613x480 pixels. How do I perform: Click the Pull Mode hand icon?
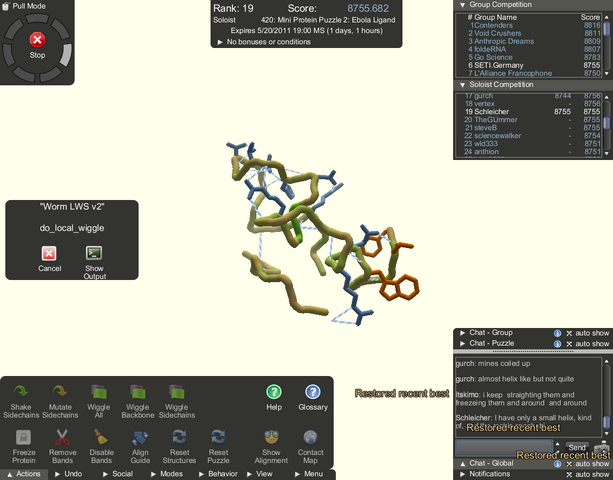tap(5, 6)
